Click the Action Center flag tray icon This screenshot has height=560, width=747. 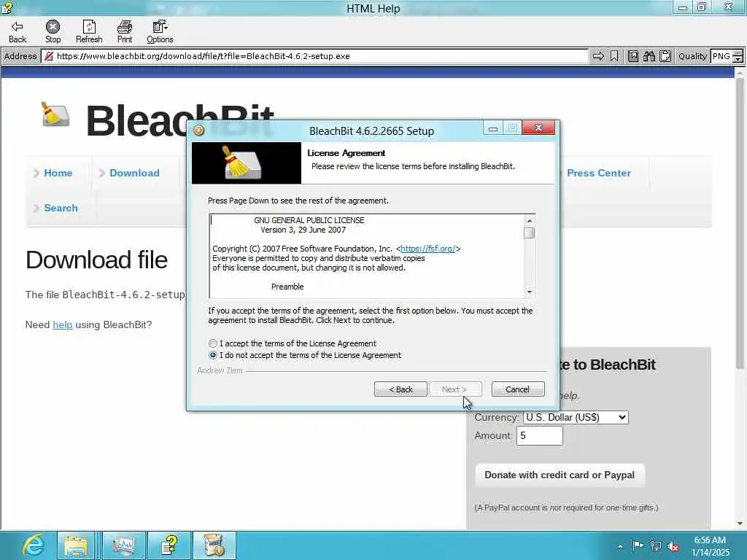click(637, 545)
